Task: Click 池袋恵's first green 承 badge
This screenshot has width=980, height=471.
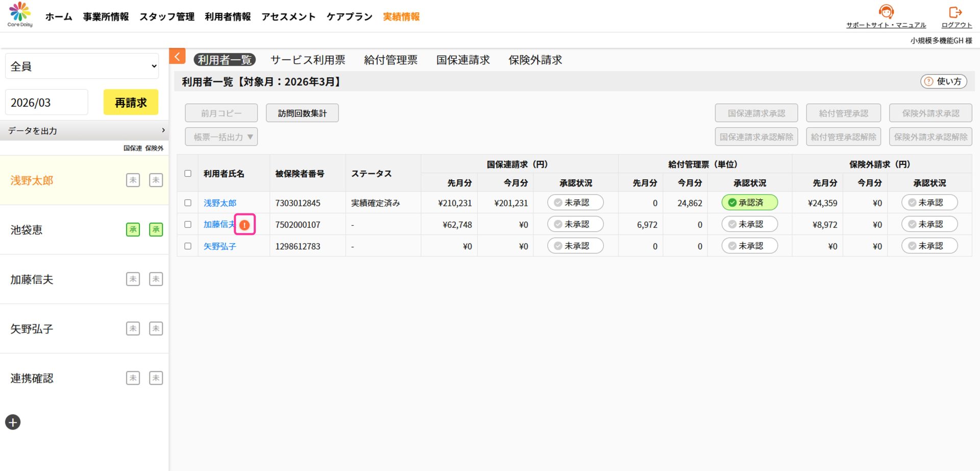Action: tap(133, 230)
